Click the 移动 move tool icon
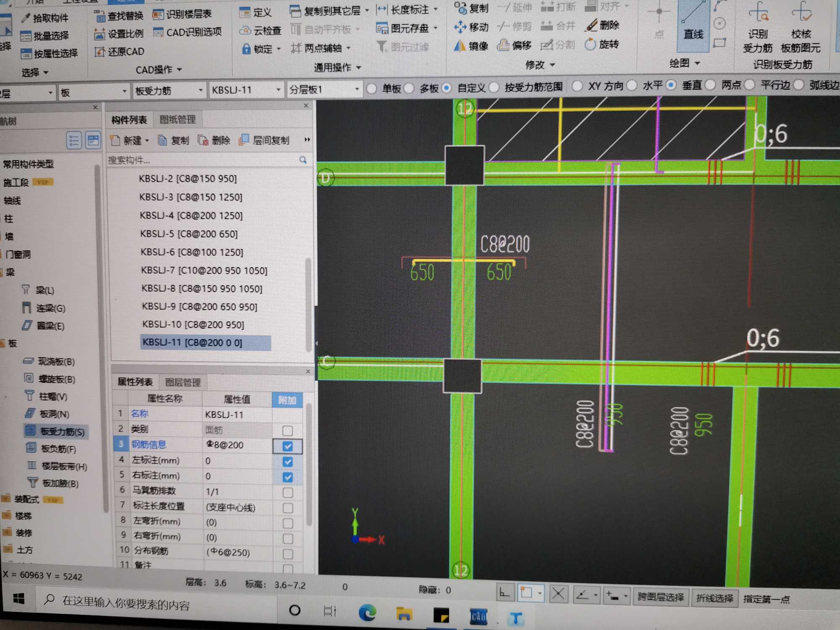The height and width of the screenshot is (630, 840). (x=460, y=27)
